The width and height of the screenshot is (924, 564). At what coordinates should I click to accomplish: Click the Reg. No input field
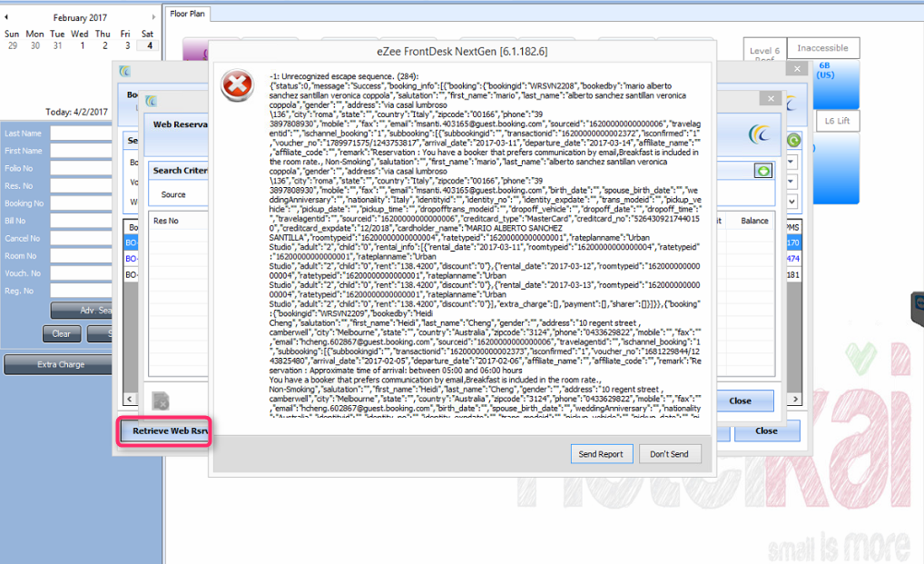pos(82,291)
